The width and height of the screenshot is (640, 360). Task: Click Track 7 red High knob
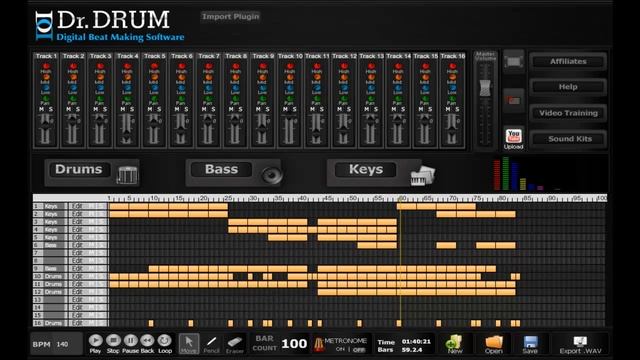[x=209, y=66]
